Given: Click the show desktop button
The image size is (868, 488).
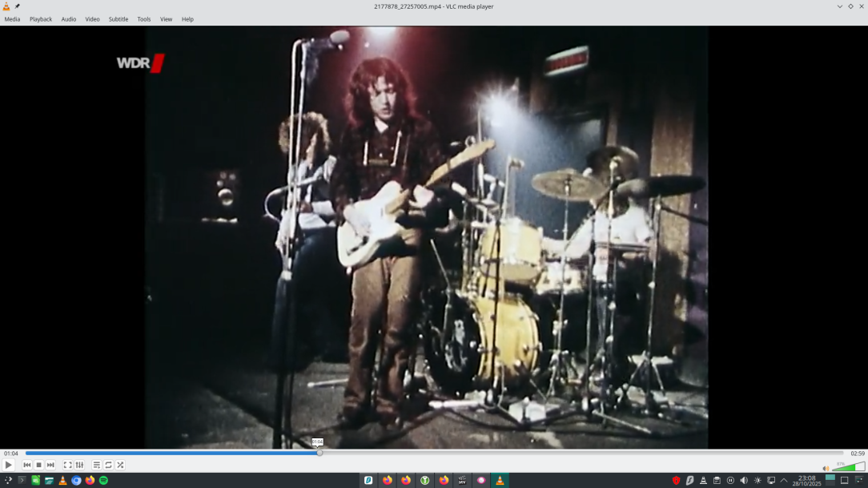Looking at the screenshot, I should (844, 480).
